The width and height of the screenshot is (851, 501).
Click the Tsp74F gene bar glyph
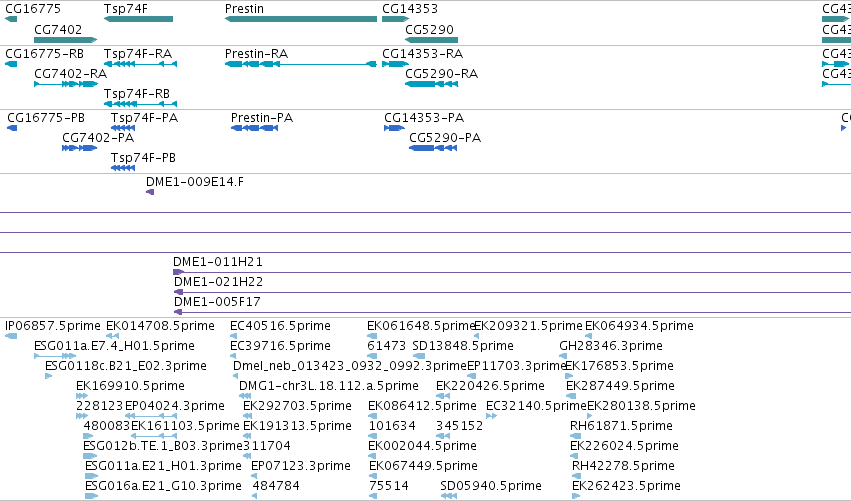pyautogui.click(x=138, y=19)
